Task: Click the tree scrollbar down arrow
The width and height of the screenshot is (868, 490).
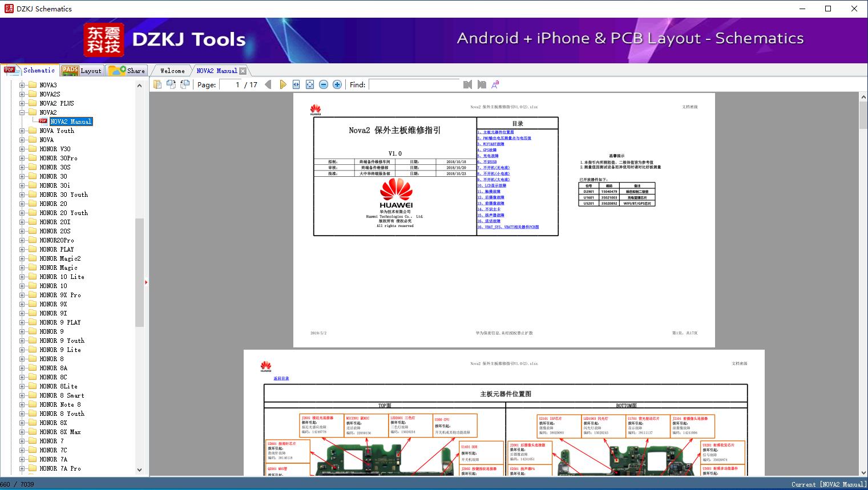Action: tap(139, 469)
